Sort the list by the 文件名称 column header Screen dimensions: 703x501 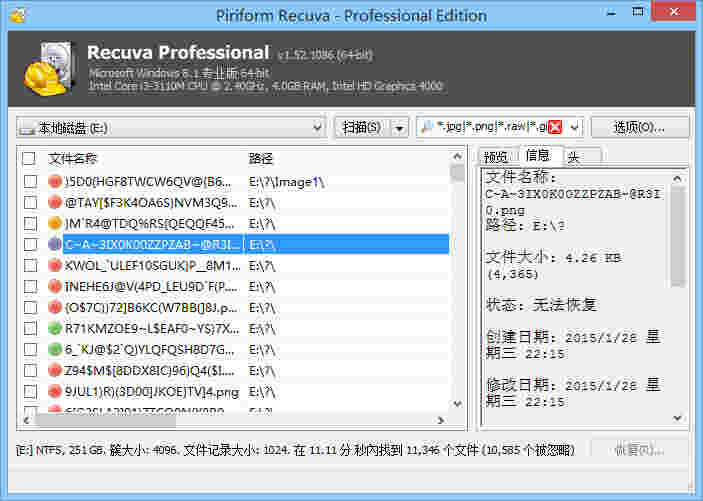(72, 158)
